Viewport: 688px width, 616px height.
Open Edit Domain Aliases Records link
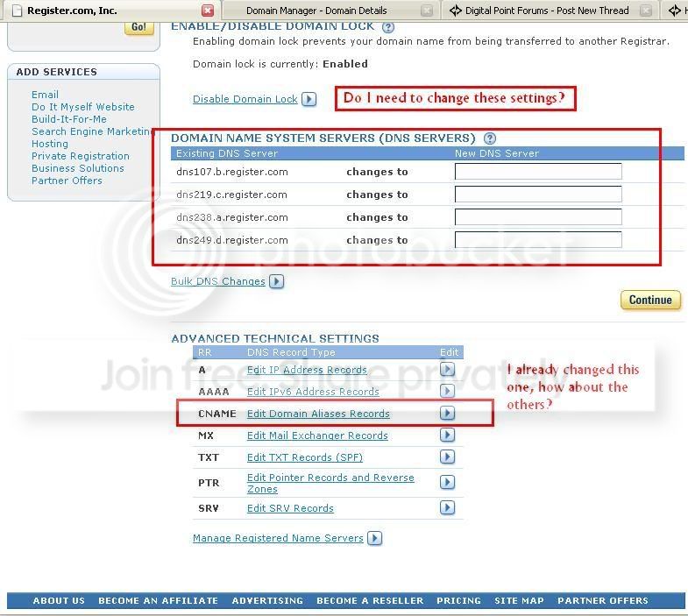tap(318, 414)
